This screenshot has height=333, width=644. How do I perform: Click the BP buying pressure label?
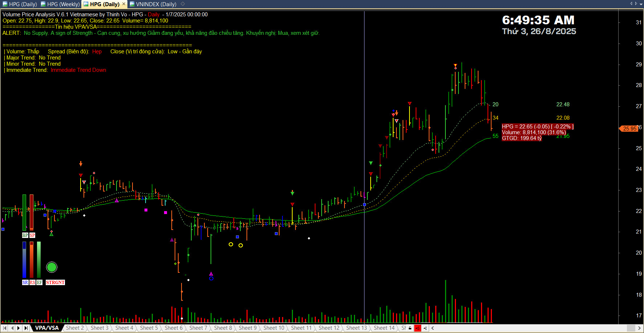click(25, 235)
